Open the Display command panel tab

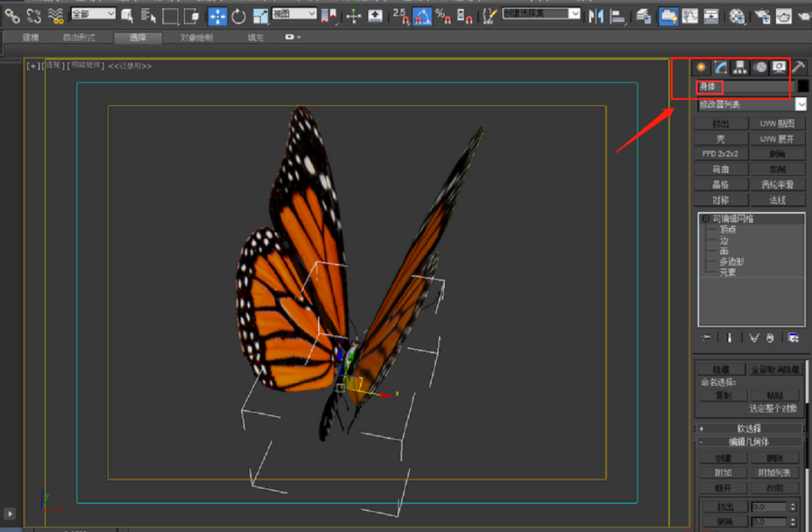[x=779, y=68]
